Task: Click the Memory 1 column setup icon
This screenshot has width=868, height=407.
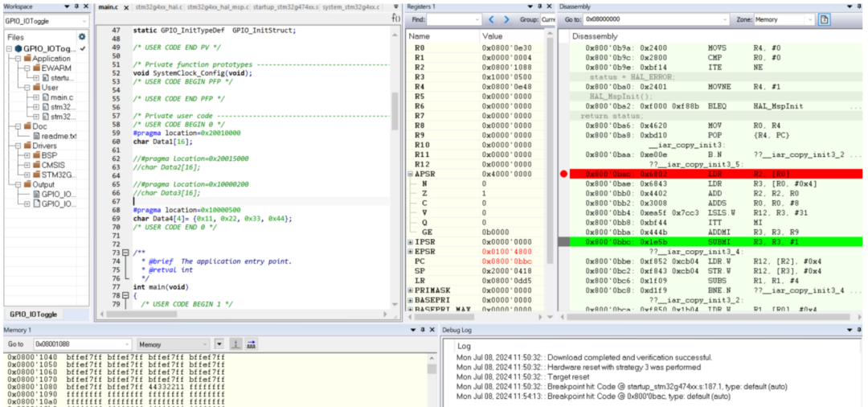Action: click(x=235, y=344)
